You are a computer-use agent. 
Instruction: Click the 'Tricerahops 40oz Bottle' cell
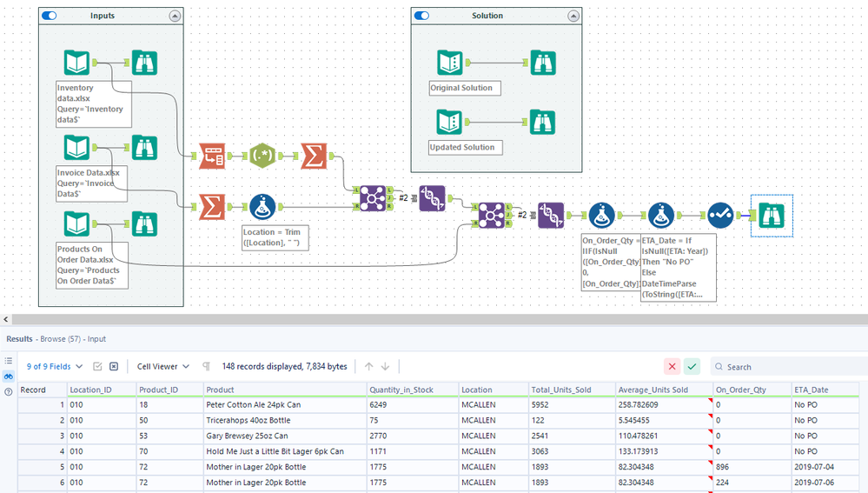284,421
